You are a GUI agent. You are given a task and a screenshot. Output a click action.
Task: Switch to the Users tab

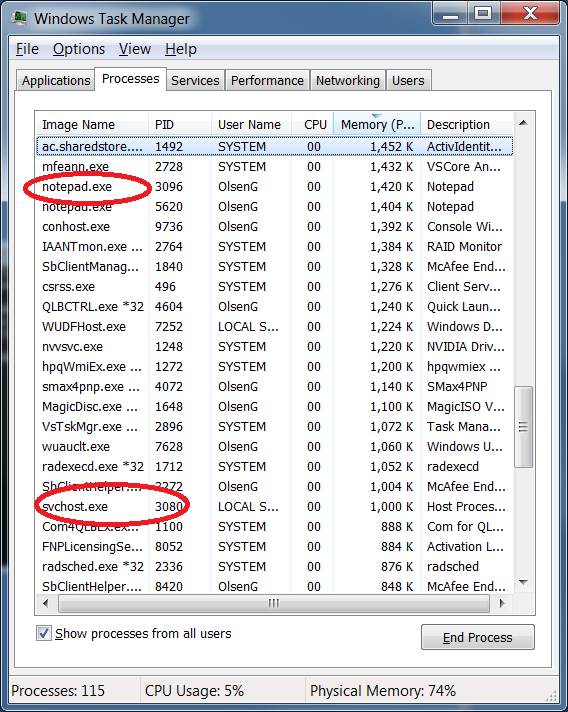click(408, 80)
